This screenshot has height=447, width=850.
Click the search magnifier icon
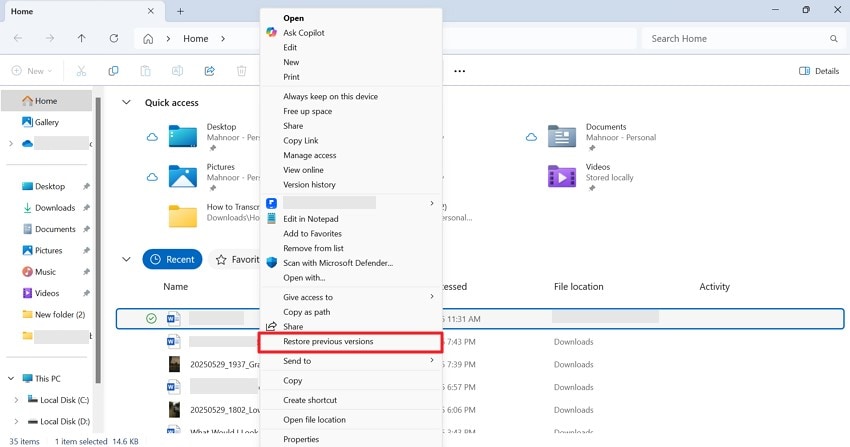coord(833,38)
